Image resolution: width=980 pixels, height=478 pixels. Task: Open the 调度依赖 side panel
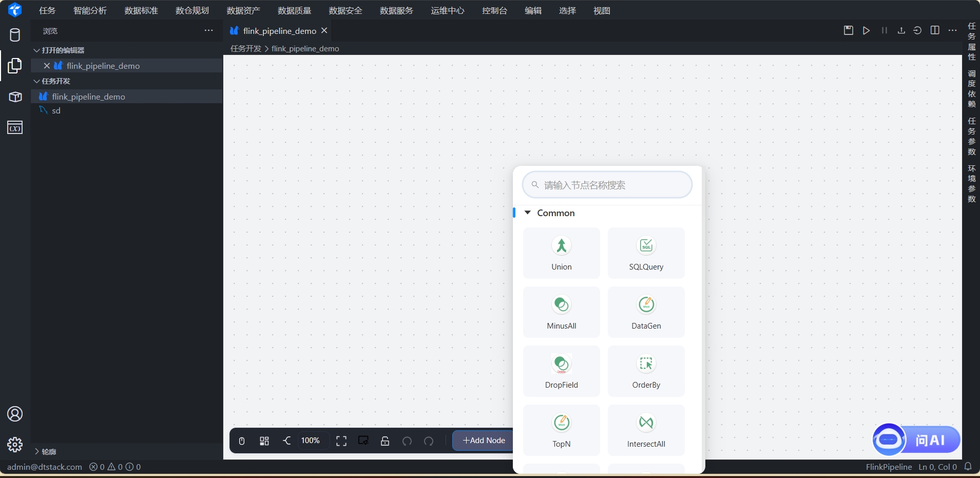point(971,89)
